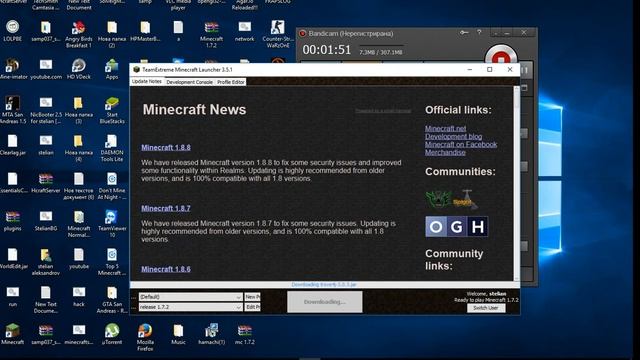The image size is (640, 360).
Task: Open the Profile Editor tab
Action: pyautogui.click(x=231, y=82)
